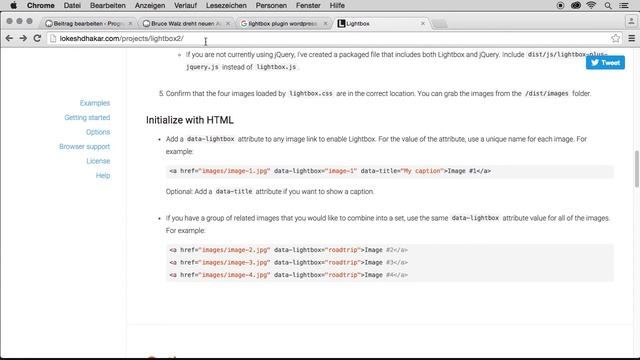Click the image-4.jpg roadtrip code line
The width and height of the screenshot is (640, 360).
[x=289, y=275]
